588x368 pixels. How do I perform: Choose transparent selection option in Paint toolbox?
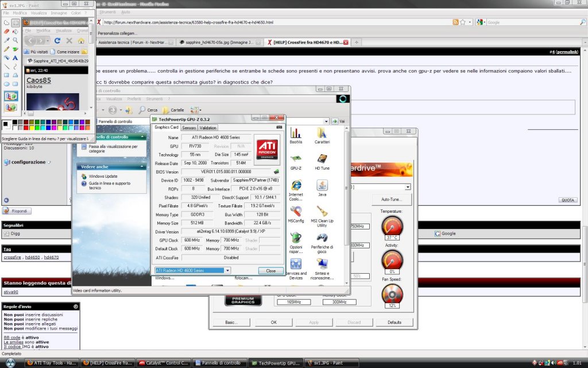point(11,108)
